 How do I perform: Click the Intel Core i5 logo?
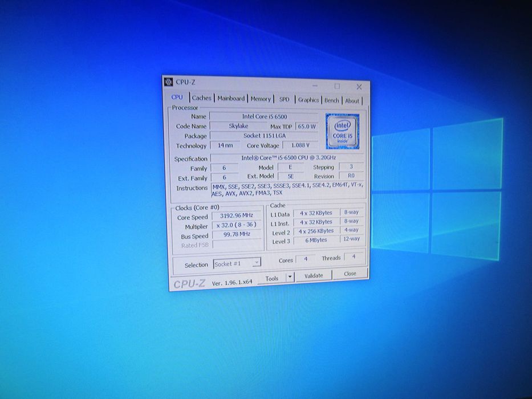342,131
